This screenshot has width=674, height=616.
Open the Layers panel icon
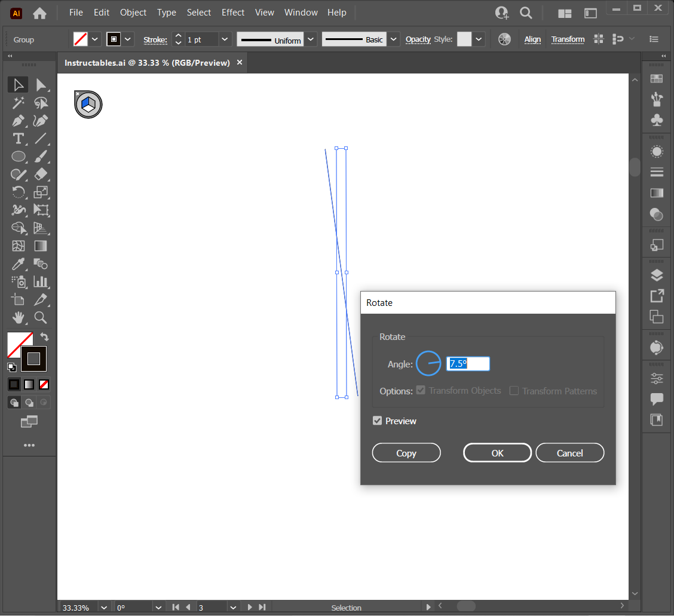tap(657, 275)
